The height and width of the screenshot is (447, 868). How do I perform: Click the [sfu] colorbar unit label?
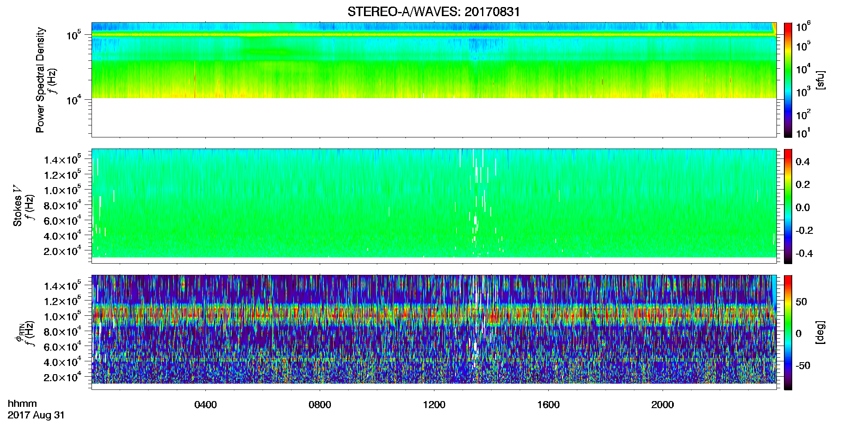(x=820, y=80)
